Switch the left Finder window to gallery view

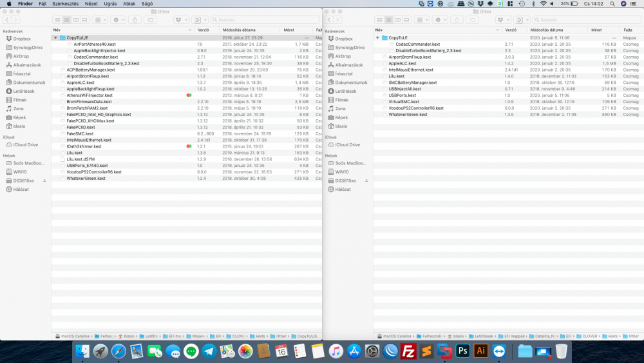tap(84, 20)
